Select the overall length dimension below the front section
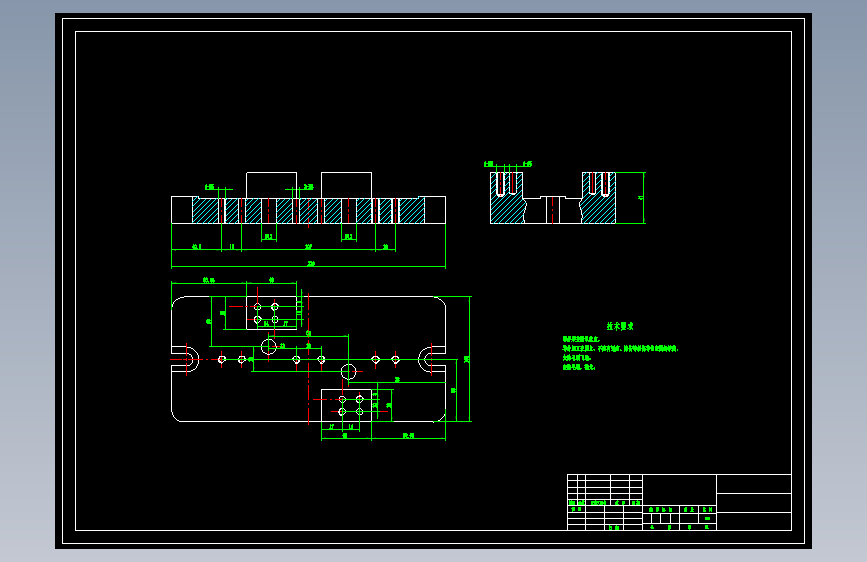Viewport: 867px width, 562px height. (x=309, y=266)
